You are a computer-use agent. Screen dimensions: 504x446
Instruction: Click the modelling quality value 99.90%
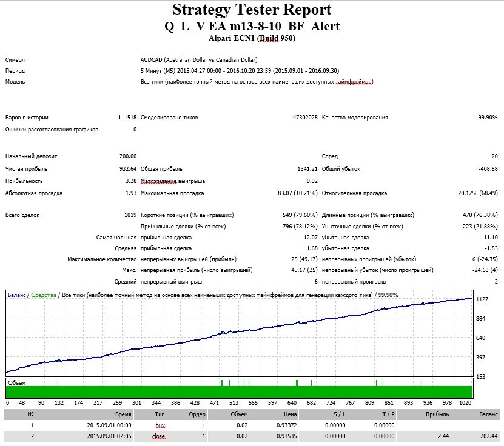pyautogui.click(x=488, y=118)
